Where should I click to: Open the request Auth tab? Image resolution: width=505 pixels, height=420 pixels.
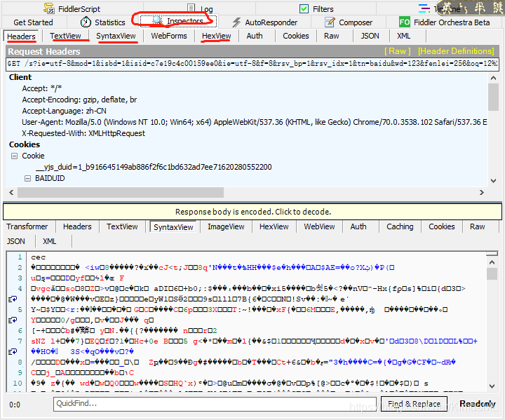point(255,36)
